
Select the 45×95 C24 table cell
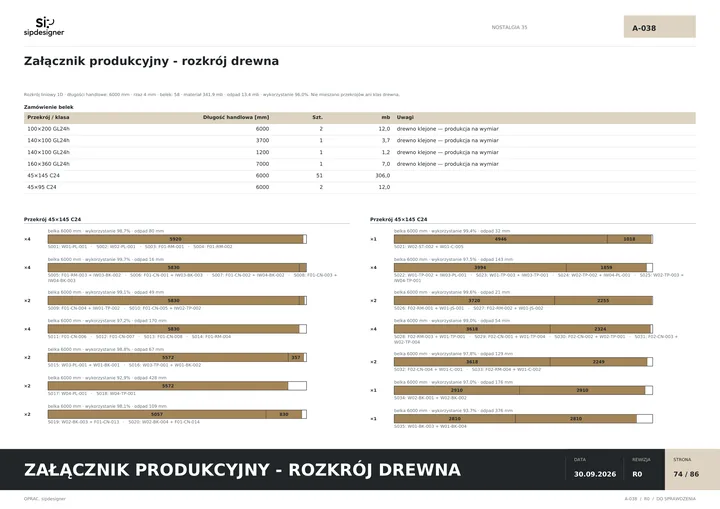(x=42, y=187)
